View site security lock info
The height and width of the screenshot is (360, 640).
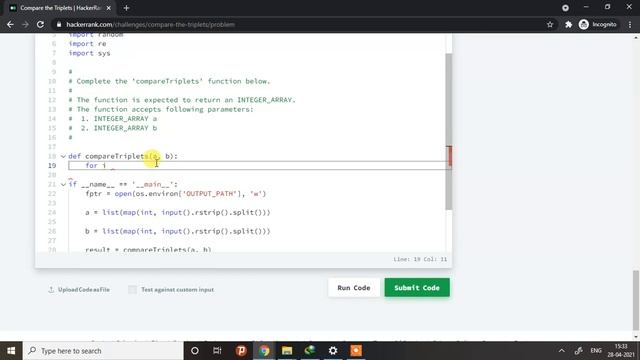click(59, 24)
